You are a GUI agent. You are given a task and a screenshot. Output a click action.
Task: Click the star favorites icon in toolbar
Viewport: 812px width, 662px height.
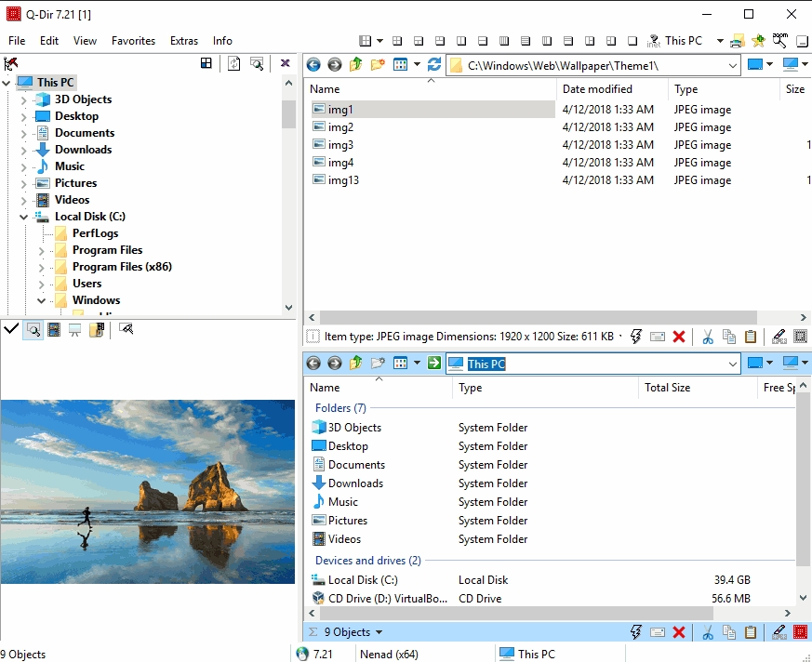[x=759, y=41]
